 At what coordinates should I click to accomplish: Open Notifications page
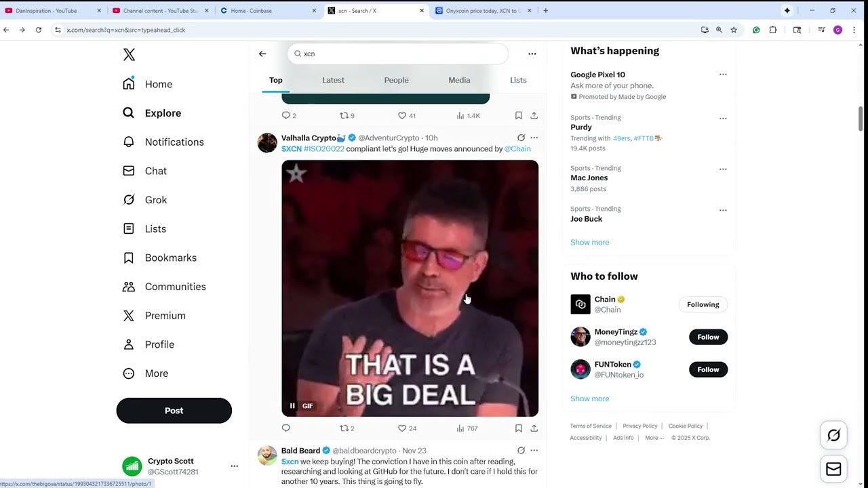[x=163, y=142]
